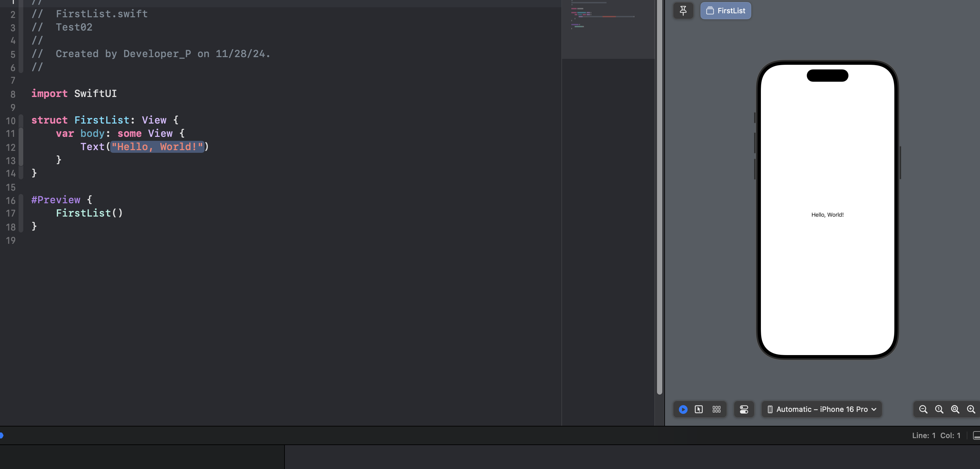This screenshot has height=469, width=980.
Task: Toggle the debug area panel button
Action: (x=976, y=435)
